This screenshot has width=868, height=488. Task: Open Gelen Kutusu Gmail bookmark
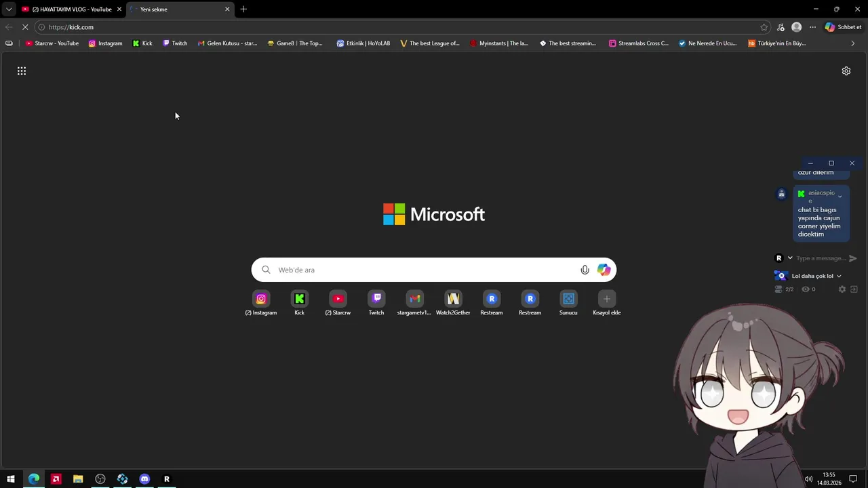(x=227, y=43)
